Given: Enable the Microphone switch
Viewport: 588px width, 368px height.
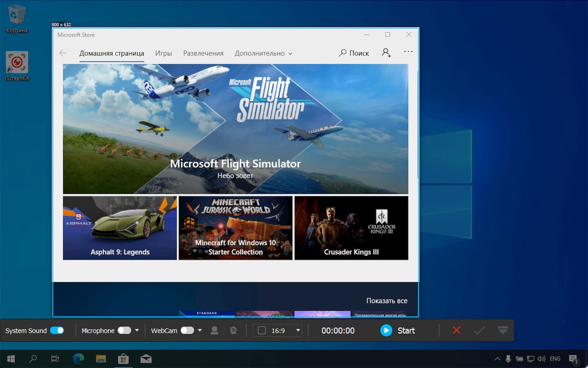Looking at the screenshot, I should [124, 330].
